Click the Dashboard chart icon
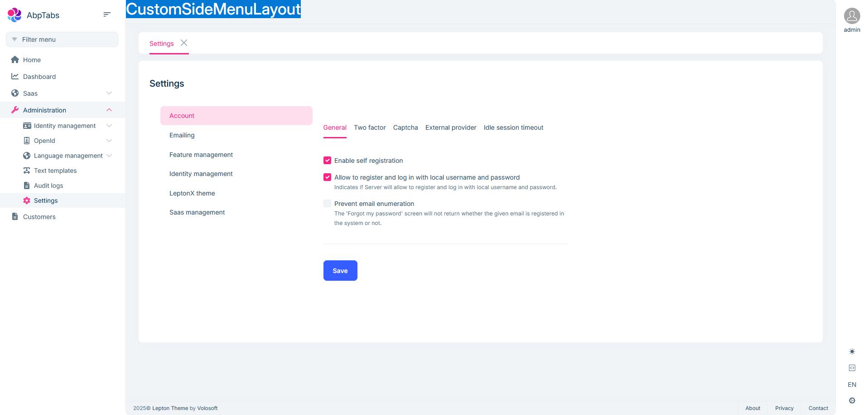Screen dimensions: 868x415 click(15, 77)
